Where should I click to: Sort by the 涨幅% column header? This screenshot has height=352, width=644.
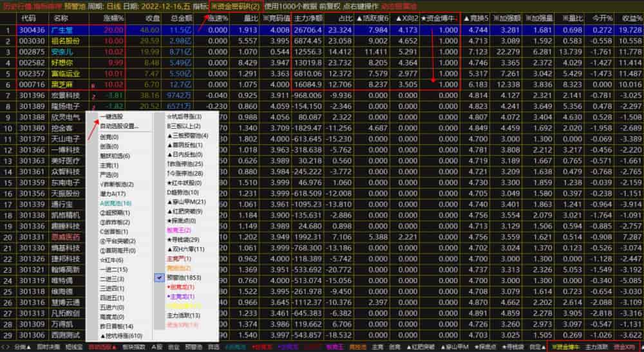[113, 19]
